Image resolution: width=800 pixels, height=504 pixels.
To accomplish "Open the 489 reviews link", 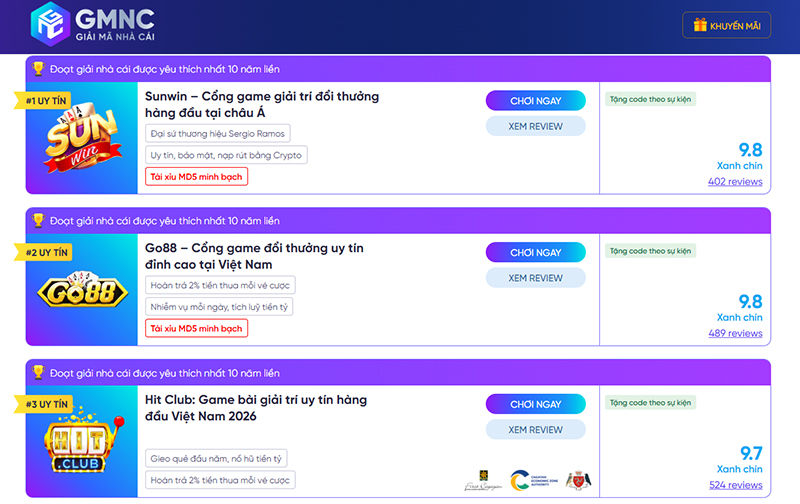I will tap(734, 333).
